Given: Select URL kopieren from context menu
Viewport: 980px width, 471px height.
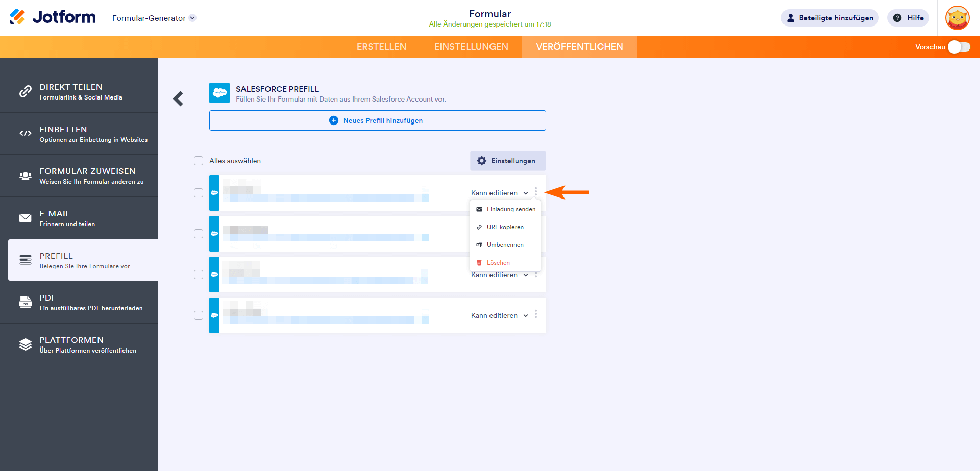Looking at the screenshot, I should coord(505,227).
